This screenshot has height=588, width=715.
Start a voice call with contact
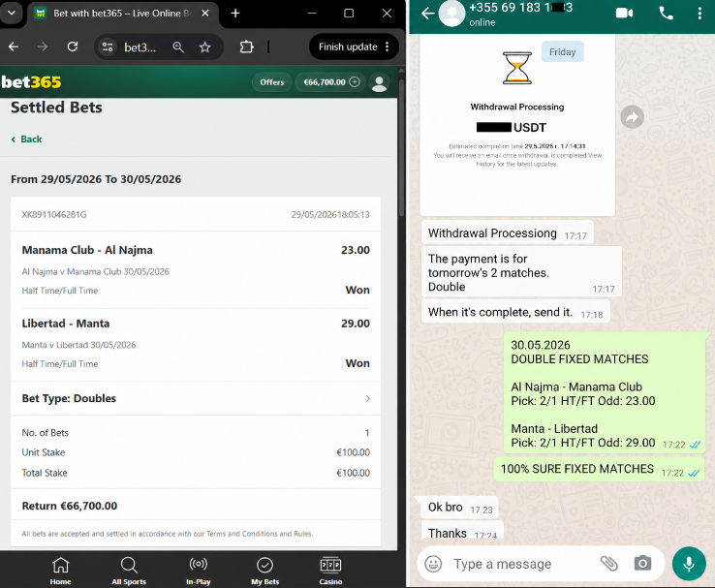[x=666, y=14]
